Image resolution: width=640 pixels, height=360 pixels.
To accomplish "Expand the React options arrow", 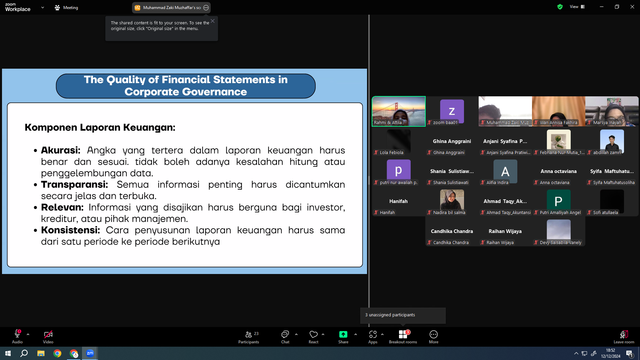I will [323, 334].
